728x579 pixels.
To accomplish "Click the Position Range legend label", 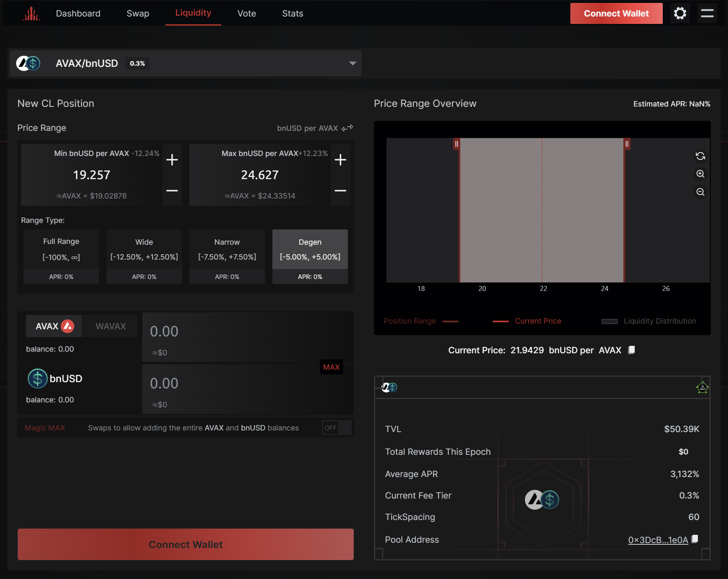I will (x=410, y=321).
